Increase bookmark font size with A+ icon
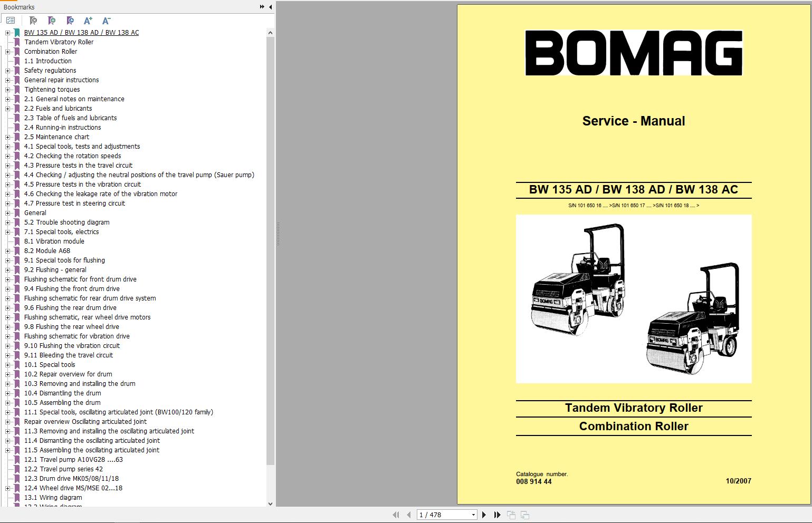The height and width of the screenshot is (523, 812). [x=88, y=21]
